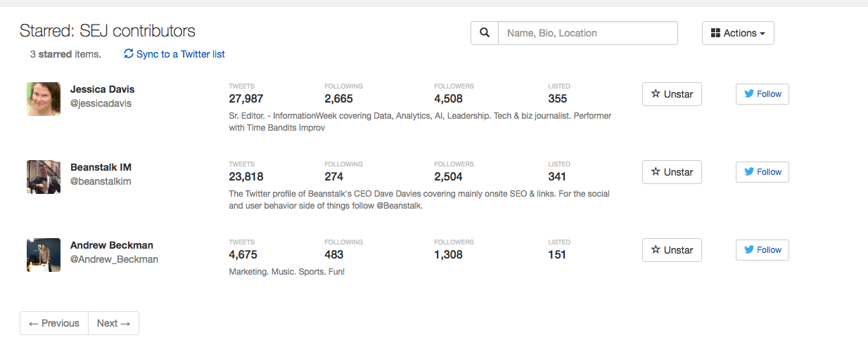This screenshot has width=868, height=347.
Task: Open the Jessica Davis name link
Action: (102, 89)
